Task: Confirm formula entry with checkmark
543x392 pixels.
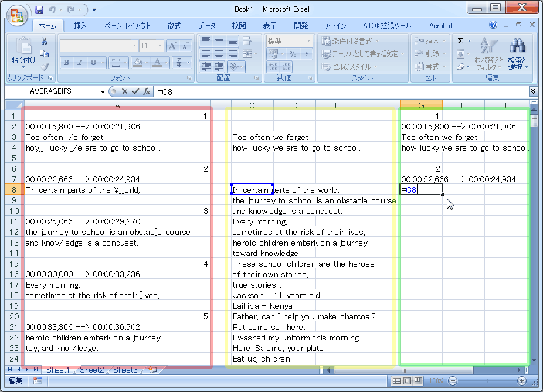Action: tap(135, 91)
